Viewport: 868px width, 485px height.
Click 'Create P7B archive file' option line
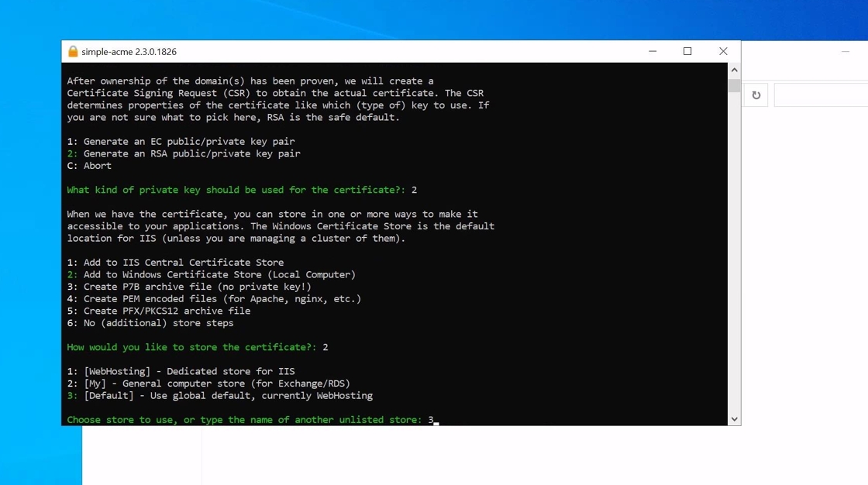tap(189, 287)
